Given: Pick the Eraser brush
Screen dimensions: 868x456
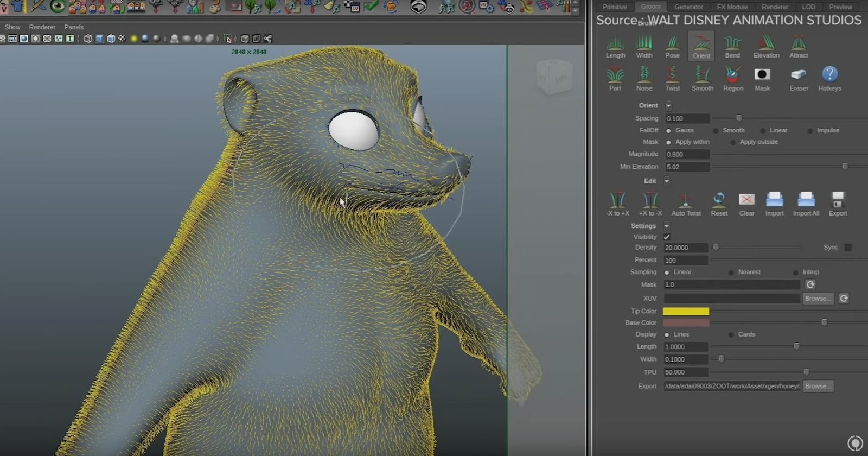Looking at the screenshot, I should (x=799, y=79).
